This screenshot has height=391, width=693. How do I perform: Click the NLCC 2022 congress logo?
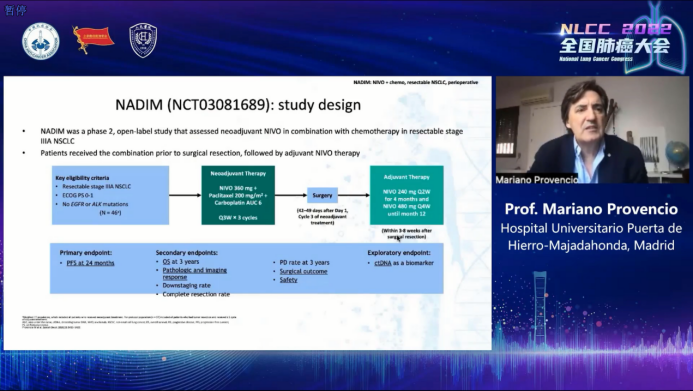(615, 42)
